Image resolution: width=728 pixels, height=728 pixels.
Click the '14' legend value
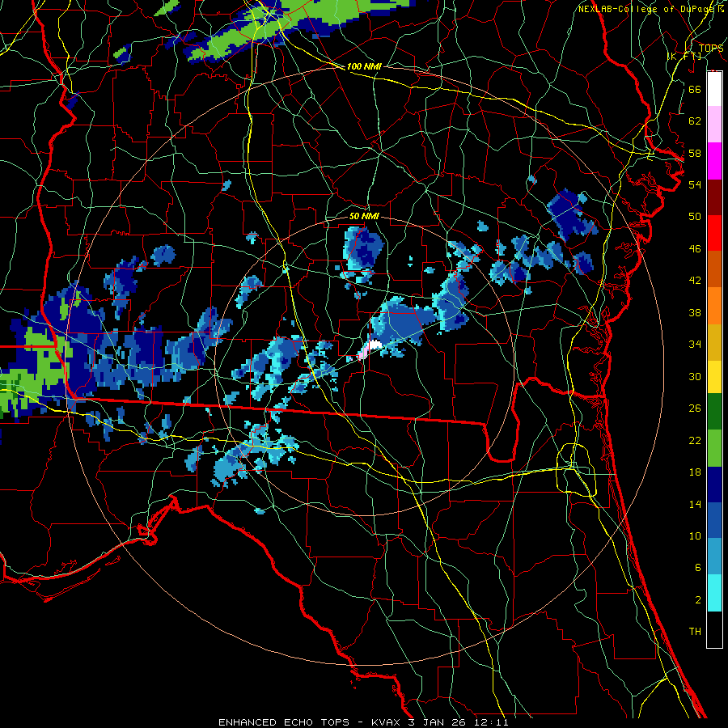[x=695, y=505]
